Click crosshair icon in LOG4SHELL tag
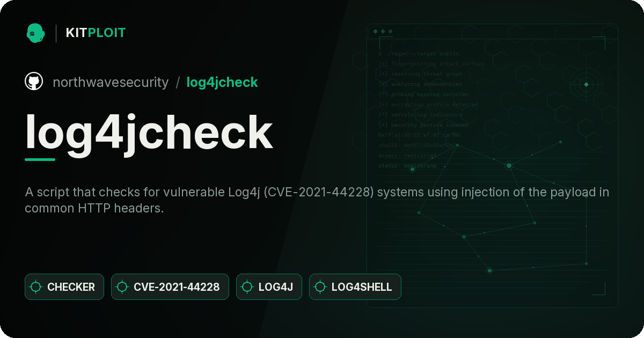The image size is (644, 338). (320, 287)
